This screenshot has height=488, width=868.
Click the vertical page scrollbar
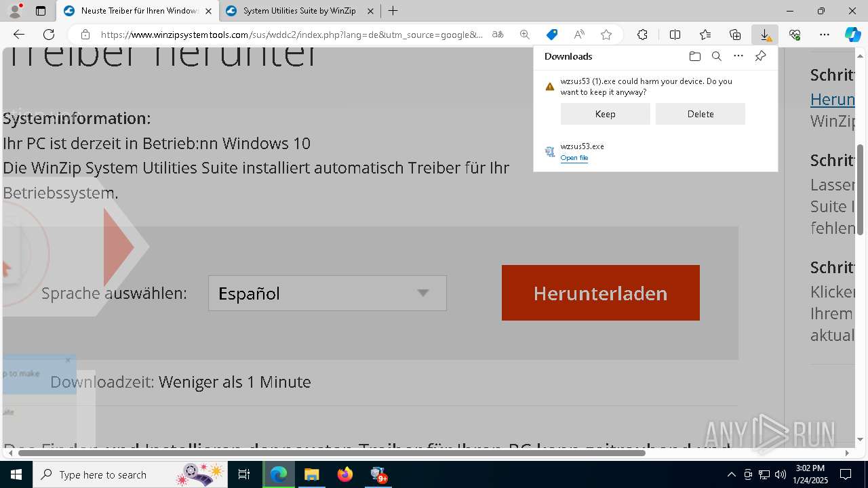click(x=860, y=190)
